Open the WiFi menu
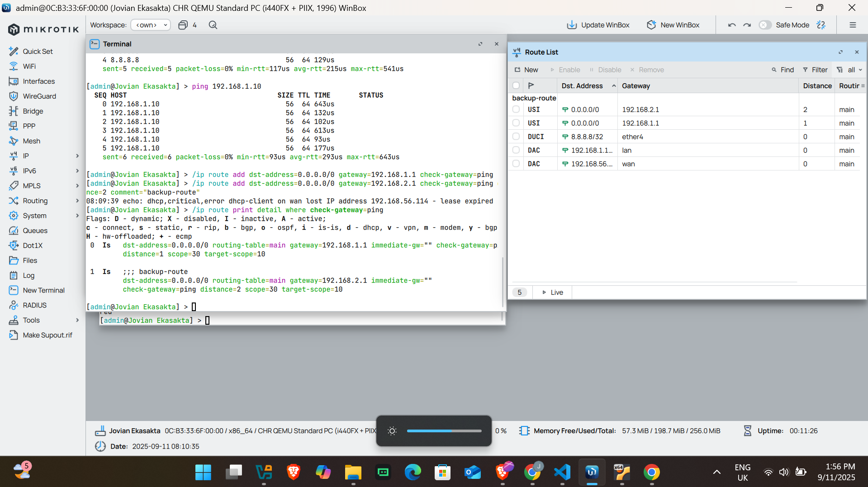The image size is (868, 487). tap(29, 66)
